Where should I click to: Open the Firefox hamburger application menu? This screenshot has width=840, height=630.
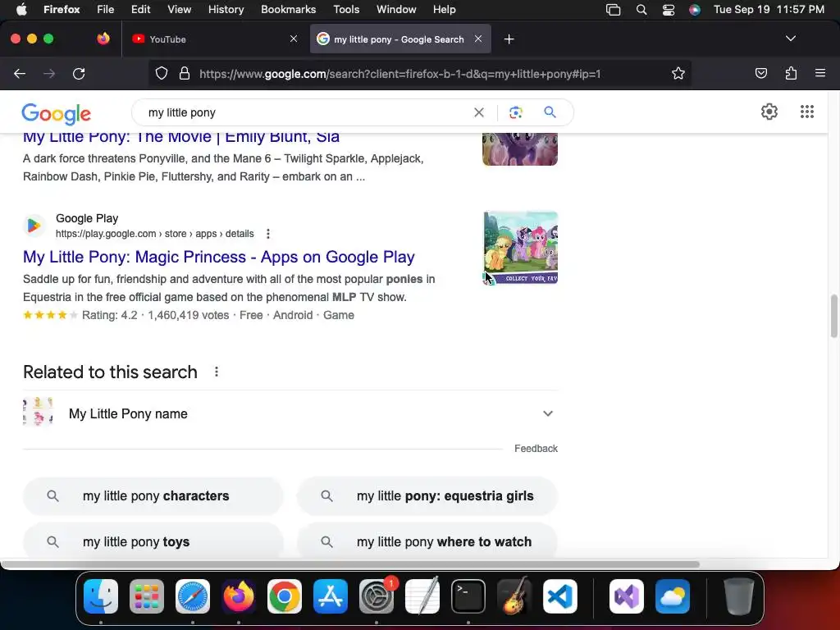pos(819,73)
